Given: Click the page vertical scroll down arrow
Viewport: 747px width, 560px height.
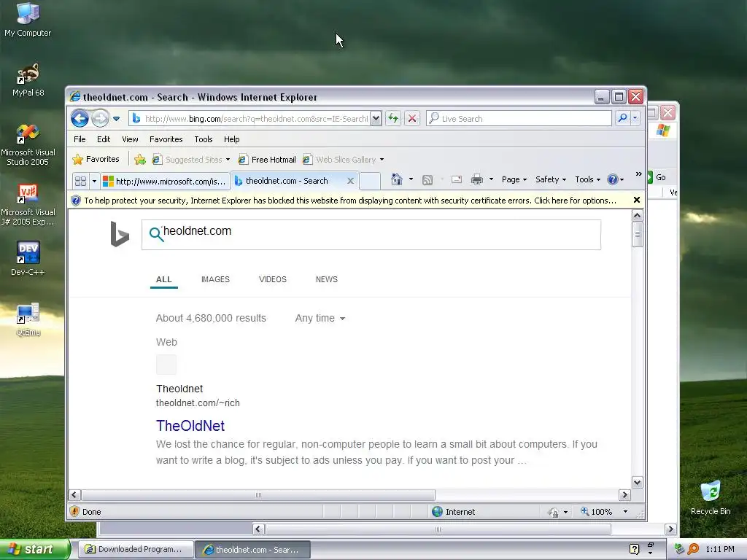Looking at the screenshot, I should pos(637,482).
